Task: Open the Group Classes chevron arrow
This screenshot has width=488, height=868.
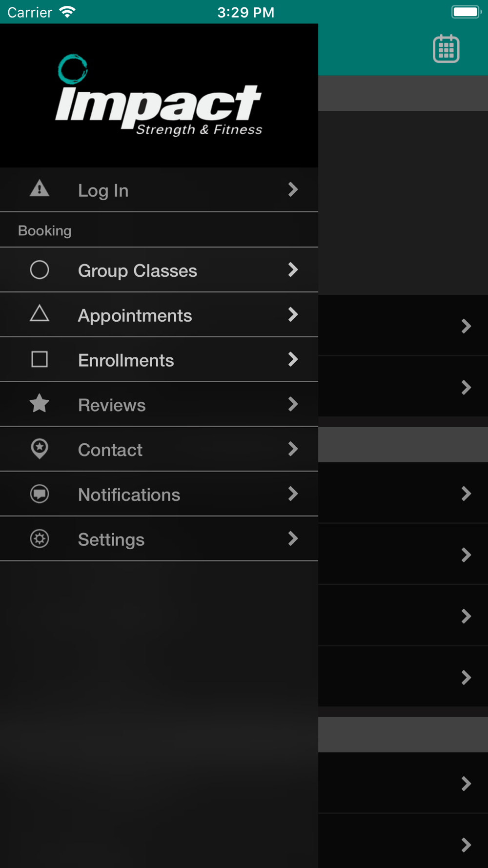Action: click(293, 269)
